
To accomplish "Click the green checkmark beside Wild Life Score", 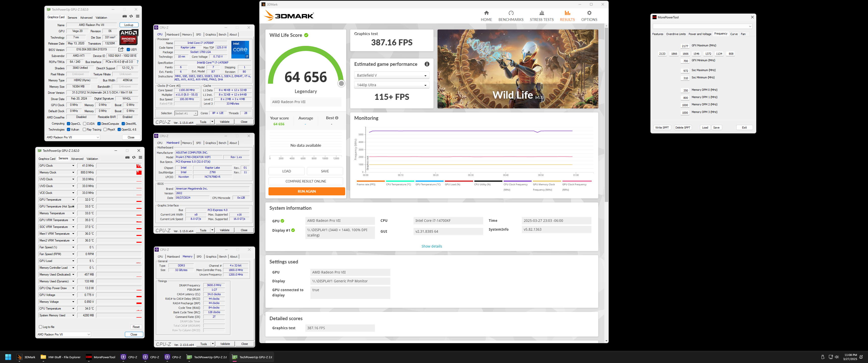I will (x=306, y=35).
